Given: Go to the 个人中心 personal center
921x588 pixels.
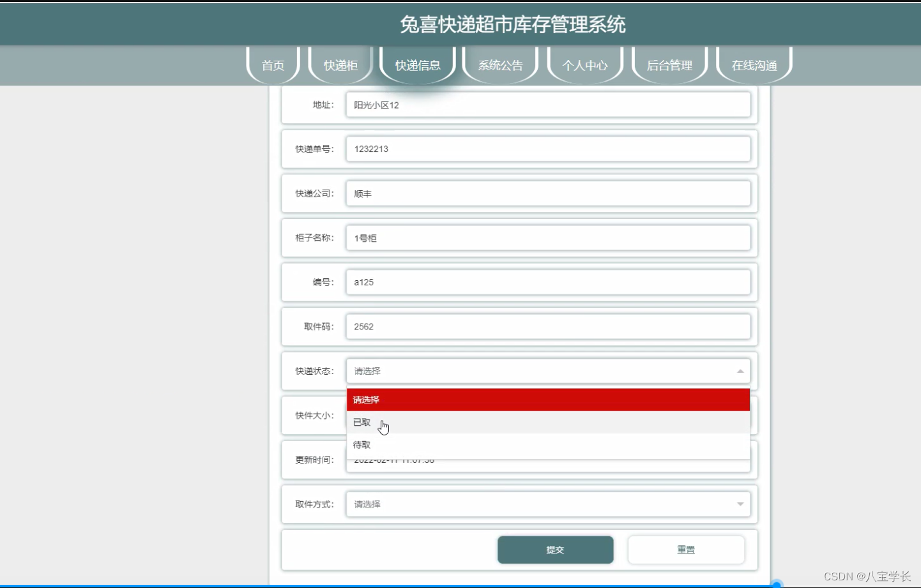Looking at the screenshot, I should point(584,64).
